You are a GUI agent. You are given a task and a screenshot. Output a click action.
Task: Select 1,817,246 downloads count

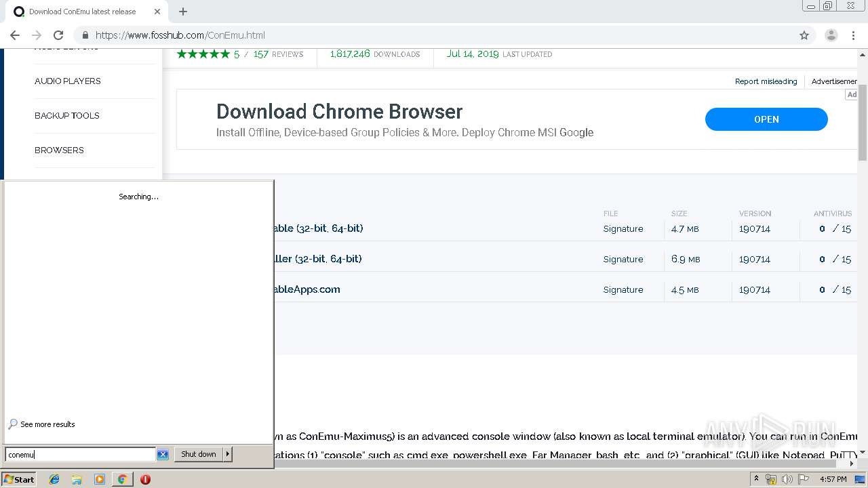pos(350,54)
